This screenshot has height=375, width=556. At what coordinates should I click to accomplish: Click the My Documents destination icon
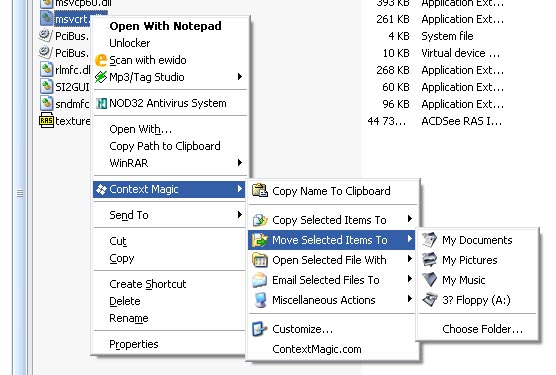[x=429, y=240]
